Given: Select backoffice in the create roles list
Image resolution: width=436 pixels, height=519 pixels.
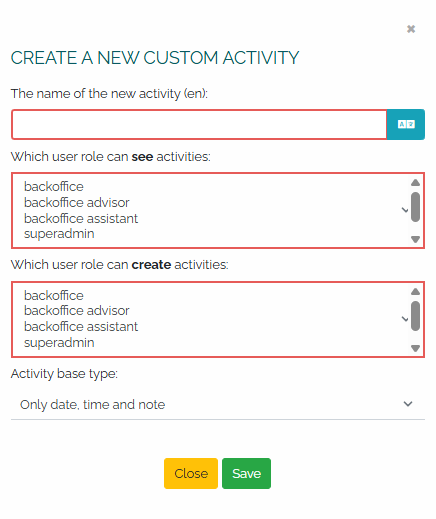Looking at the screenshot, I should click(x=54, y=296).
